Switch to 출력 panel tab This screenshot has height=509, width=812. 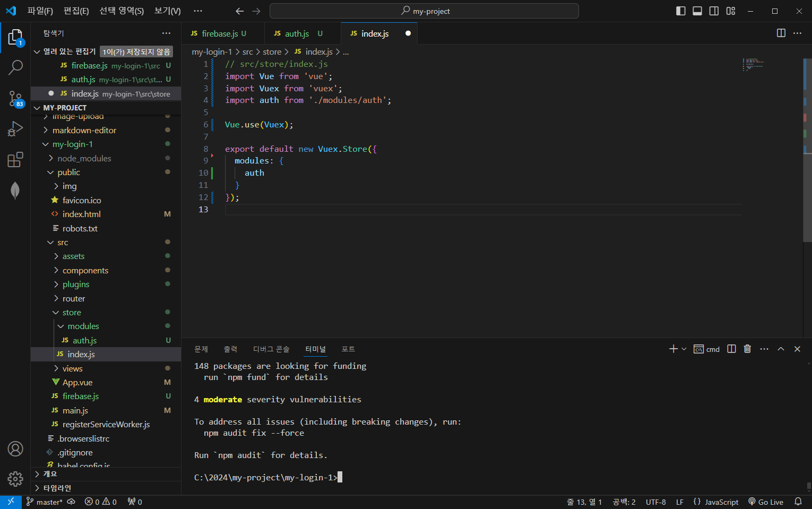click(x=230, y=349)
